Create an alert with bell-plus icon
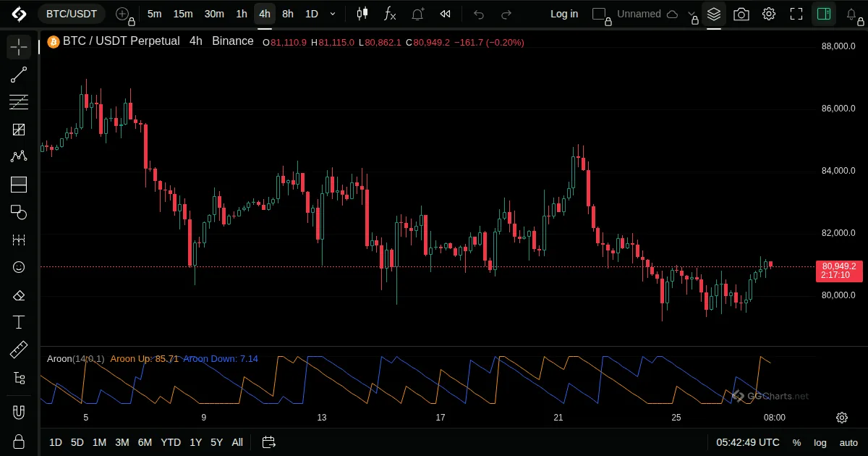868x456 pixels. coord(418,14)
